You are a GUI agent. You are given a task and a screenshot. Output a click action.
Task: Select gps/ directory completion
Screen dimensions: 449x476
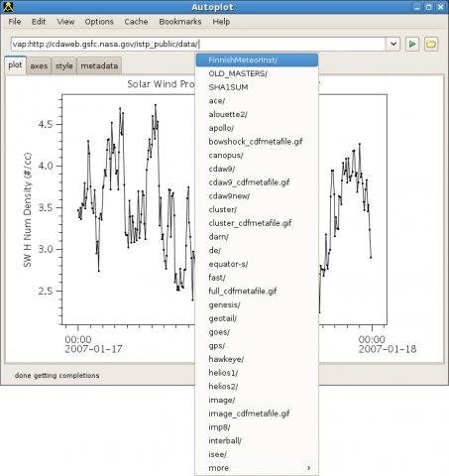pos(257,345)
